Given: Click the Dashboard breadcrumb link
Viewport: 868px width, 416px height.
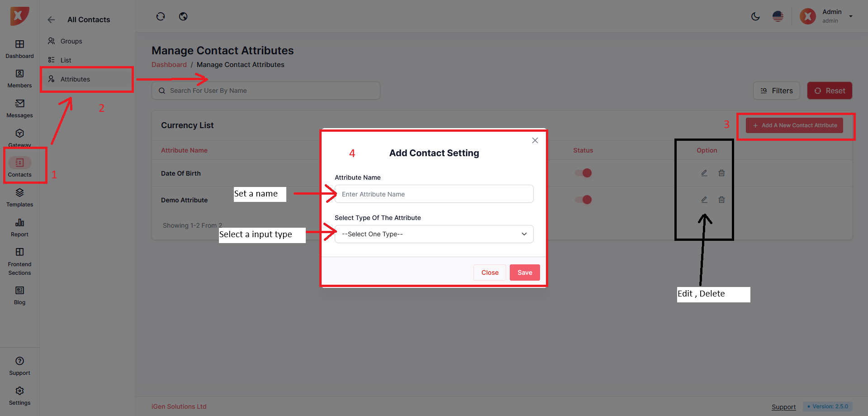Looking at the screenshot, I should [169, 65].
